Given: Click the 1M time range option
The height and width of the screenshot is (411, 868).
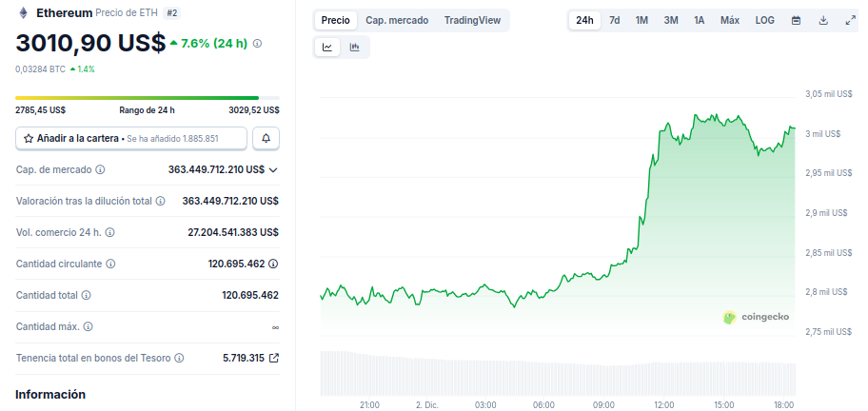Looking at the screenshot, I should 642,20.
